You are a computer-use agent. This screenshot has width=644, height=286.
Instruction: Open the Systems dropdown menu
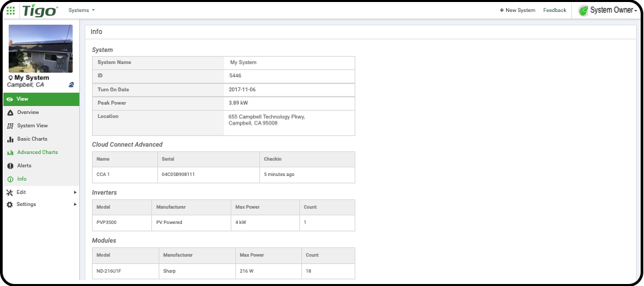point(81,10)
